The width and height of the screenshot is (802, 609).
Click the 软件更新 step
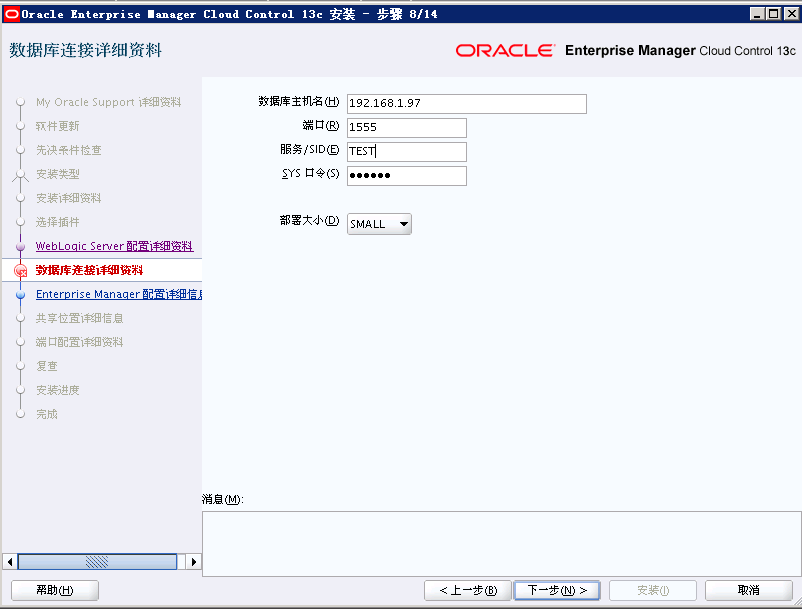58,126
